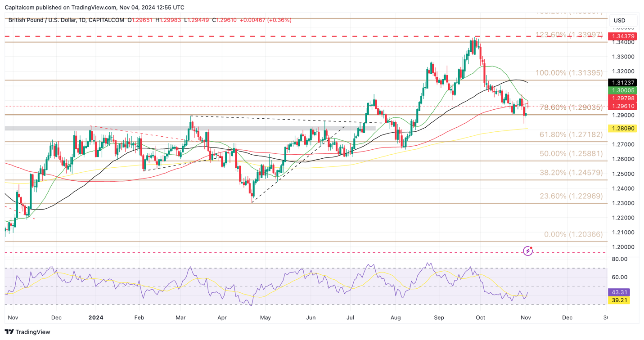Click the red 1.29610 last price label
Viewport: 644px width, 340px height.
coord(622,107)
